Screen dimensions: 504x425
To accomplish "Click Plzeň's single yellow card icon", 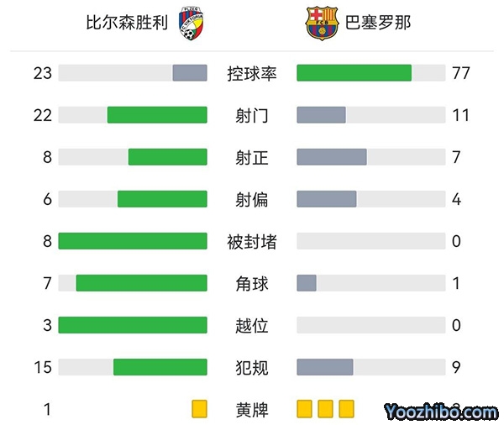I will click(x=199, y=409).
